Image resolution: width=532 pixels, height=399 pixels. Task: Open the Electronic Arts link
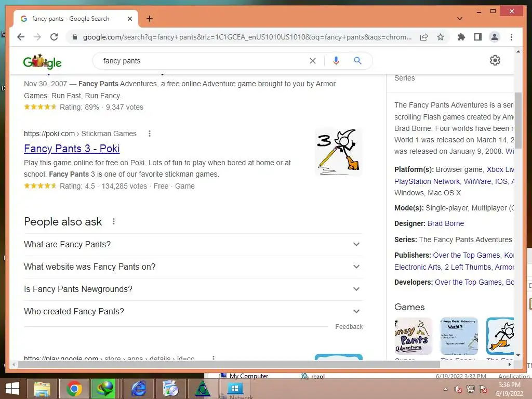coord(417,268)
